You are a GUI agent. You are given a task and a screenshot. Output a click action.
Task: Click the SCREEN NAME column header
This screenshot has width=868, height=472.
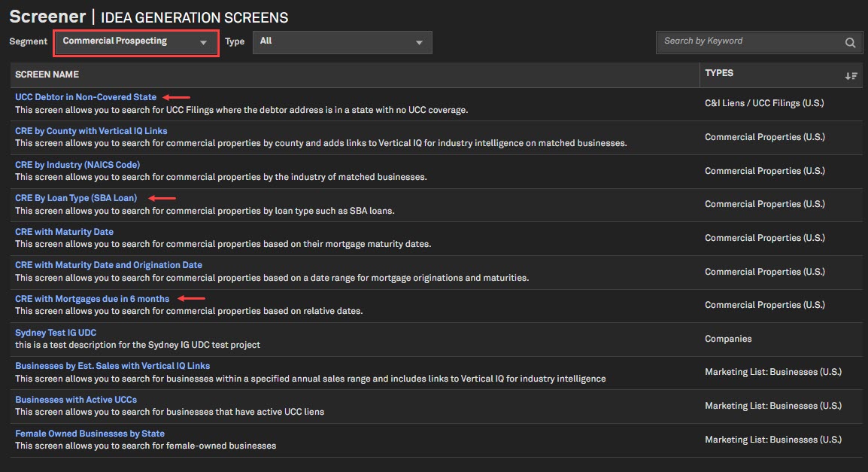coord(47,75)
